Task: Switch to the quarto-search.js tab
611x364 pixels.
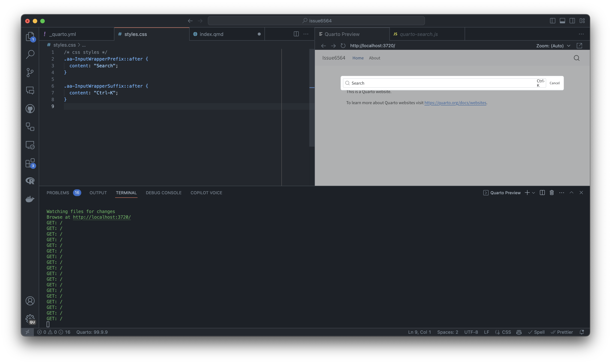Action: tap(427, 34)
